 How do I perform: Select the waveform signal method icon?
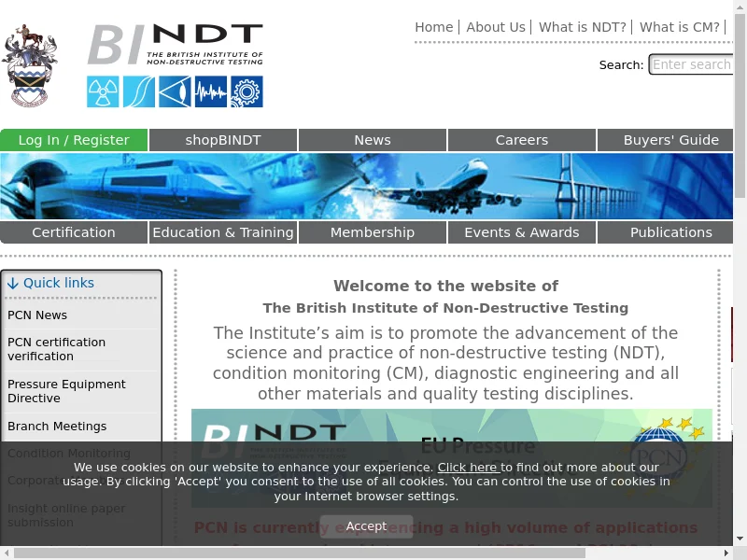tap(211, 91)
